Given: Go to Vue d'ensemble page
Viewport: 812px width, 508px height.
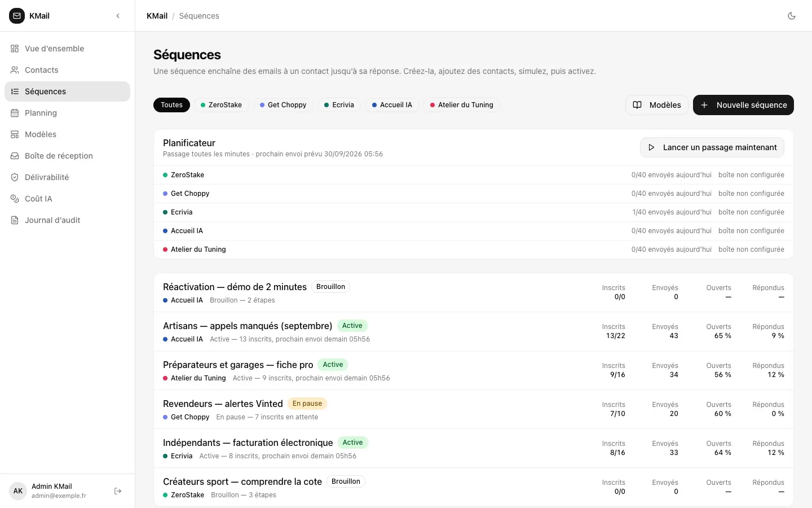Looking at the screenshot, I should (x=67, y=49).
